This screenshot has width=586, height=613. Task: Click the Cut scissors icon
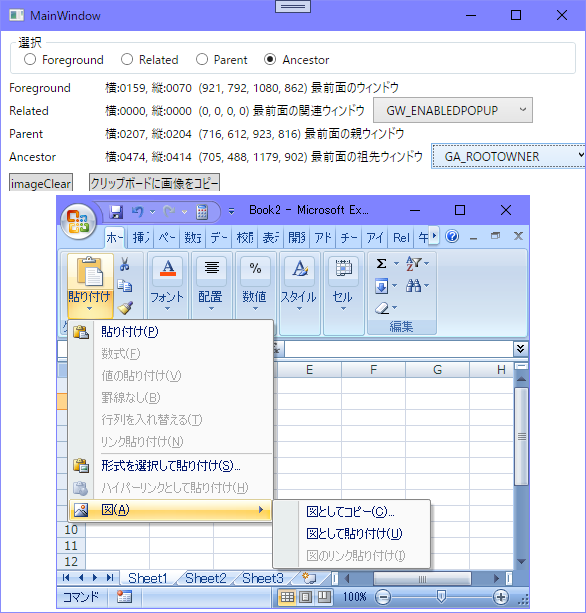[125, 264]
